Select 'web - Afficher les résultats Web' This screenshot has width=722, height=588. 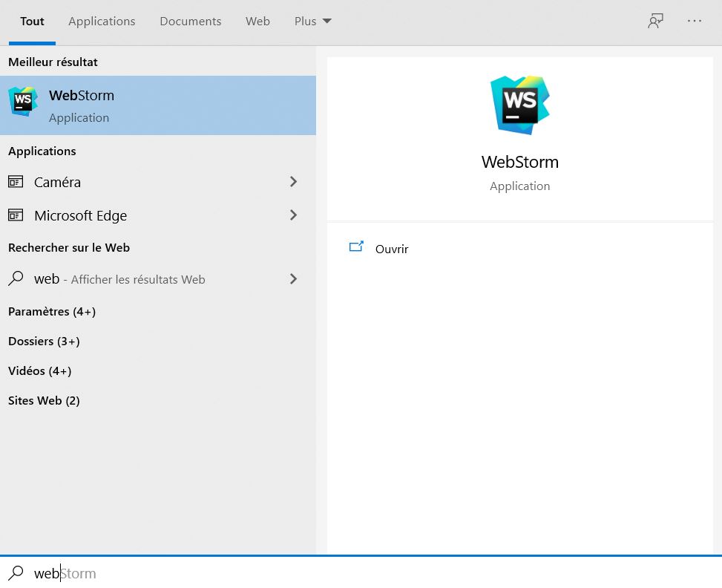(x=158, y=279)
